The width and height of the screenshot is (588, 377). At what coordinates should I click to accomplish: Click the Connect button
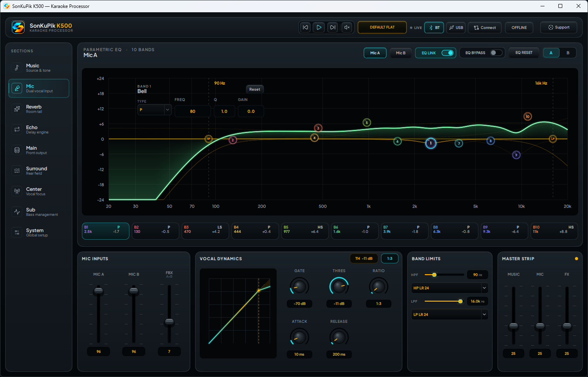coord(485,27)
